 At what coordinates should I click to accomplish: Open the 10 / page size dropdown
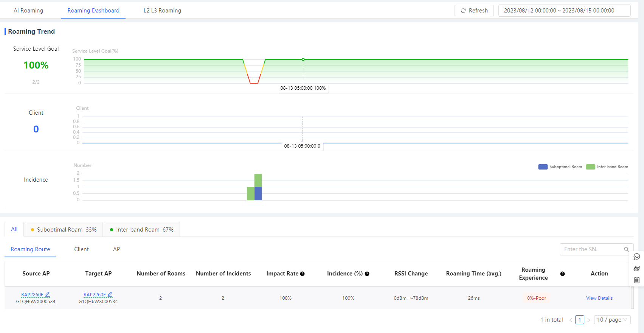pos(612,320)
